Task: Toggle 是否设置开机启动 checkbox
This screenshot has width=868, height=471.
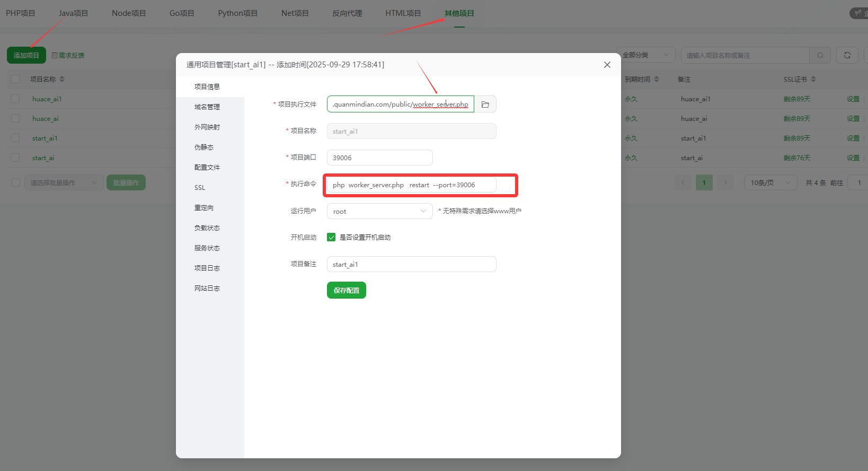Action: [x=331, y=238]
